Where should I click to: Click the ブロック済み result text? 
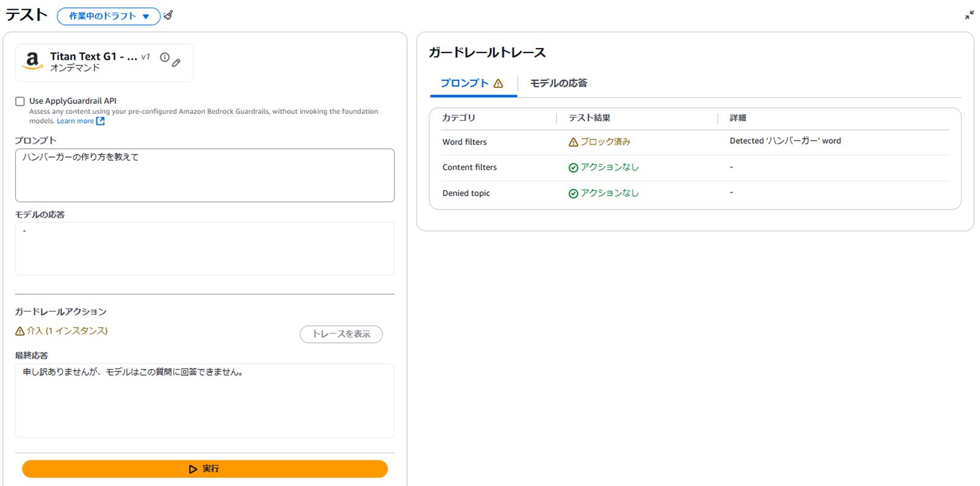605,141
